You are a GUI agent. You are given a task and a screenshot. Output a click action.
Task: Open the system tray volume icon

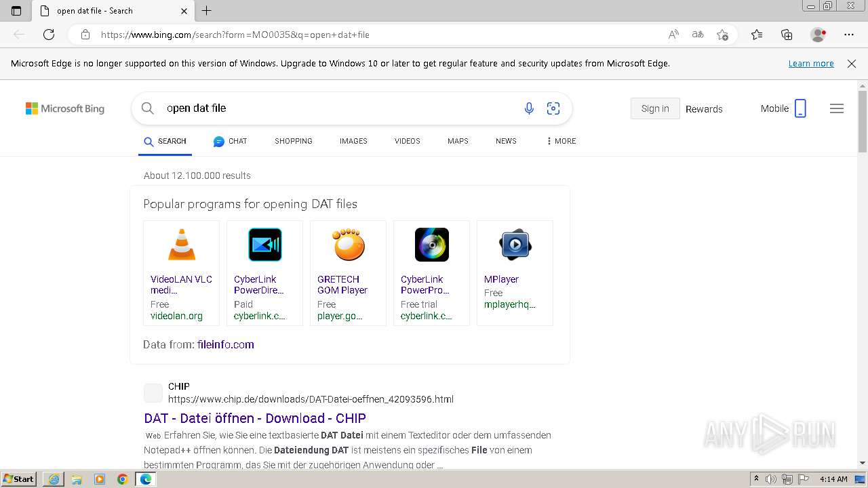click(x=771, y=479)
